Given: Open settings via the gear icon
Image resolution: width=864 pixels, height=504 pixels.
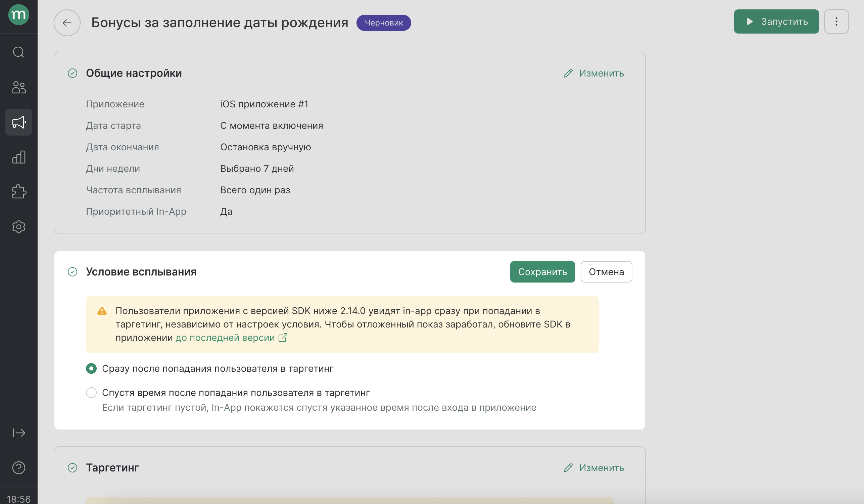Looking at the screenshot, I should pyautogui.click(x=18, y=226).
